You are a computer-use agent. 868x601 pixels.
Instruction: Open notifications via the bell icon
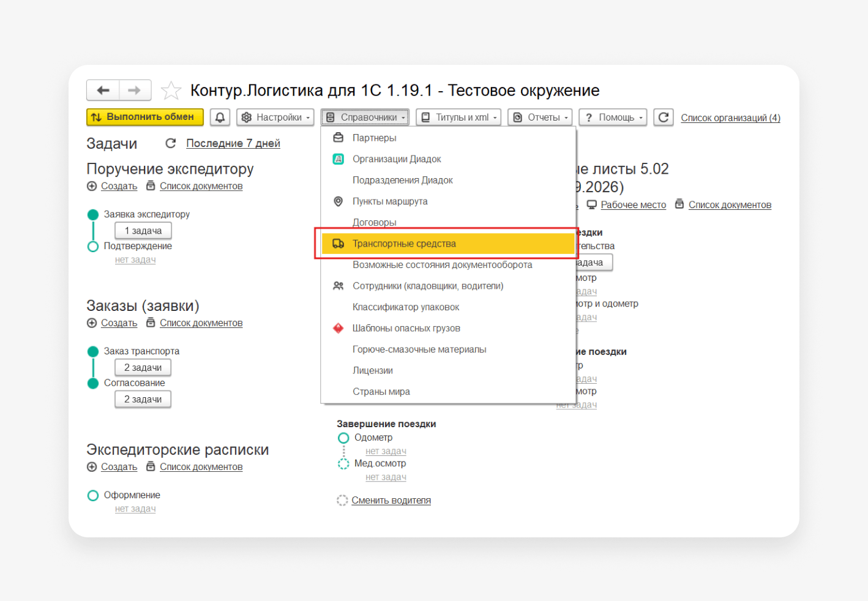point(220,118)
